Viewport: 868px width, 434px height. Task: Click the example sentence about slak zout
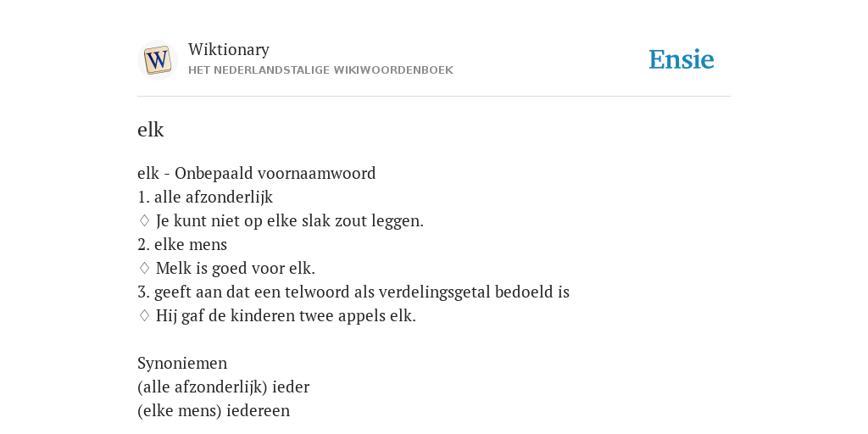point(290,221)
